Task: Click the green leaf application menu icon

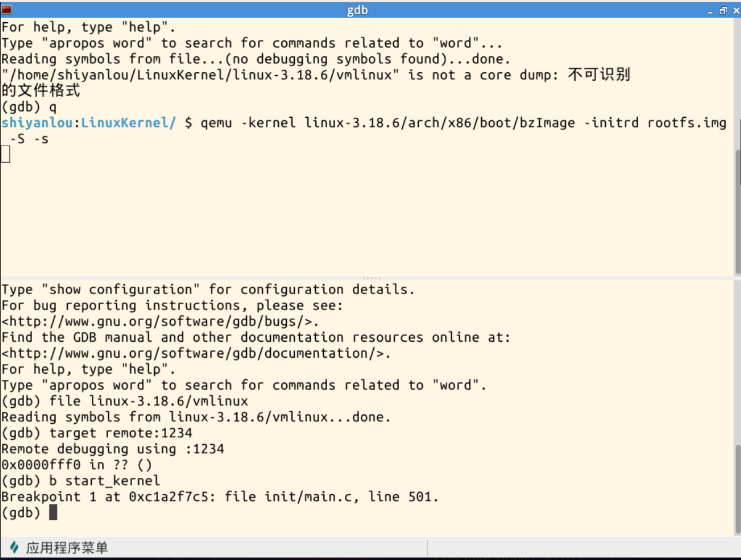Action: [14, 547]
